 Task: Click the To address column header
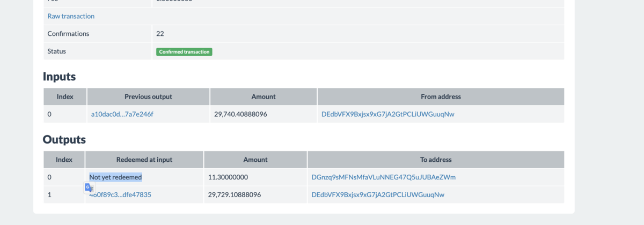[435, 160]
